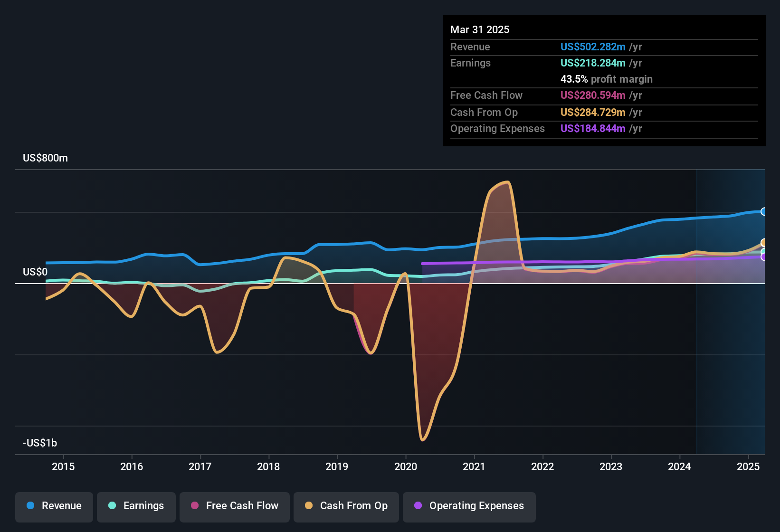Toggle the Revenue legend button
The width and height of the screenshot is (780, 532).
pyautogui.click(x=54, y=506)
